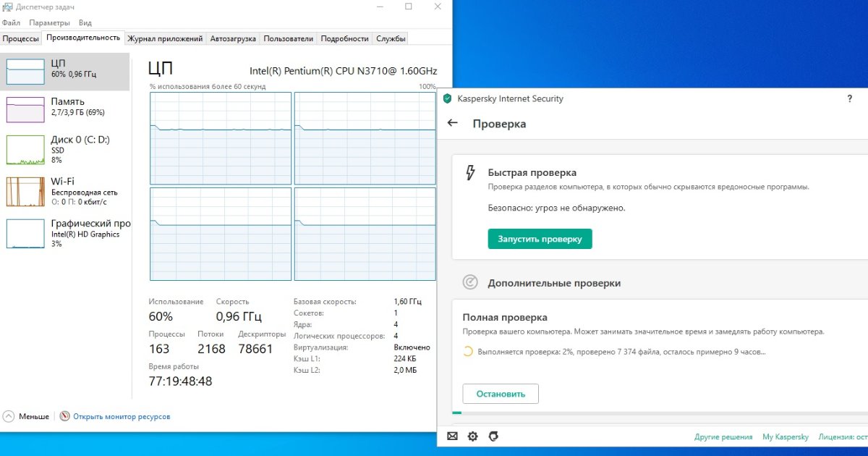Switch to the Подробности tab
Viewport: 868px width, 456px height.
[x=345, y=38]
